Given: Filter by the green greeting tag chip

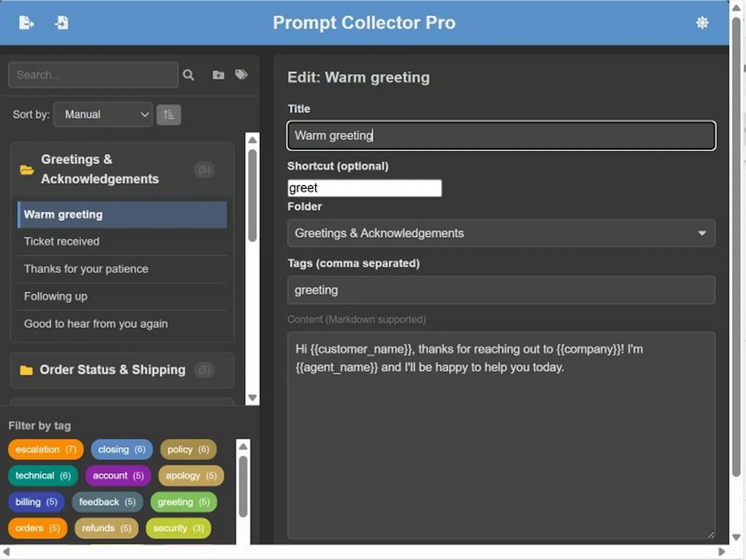Looking at the screenshot, I should pos(184,502).
